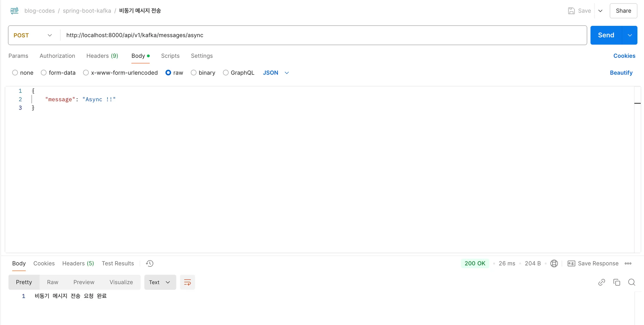Image resolution: width=644 pixels, height=325 pixels.
Task: Click the Save floppy disk icon
Action: (571, 11)
